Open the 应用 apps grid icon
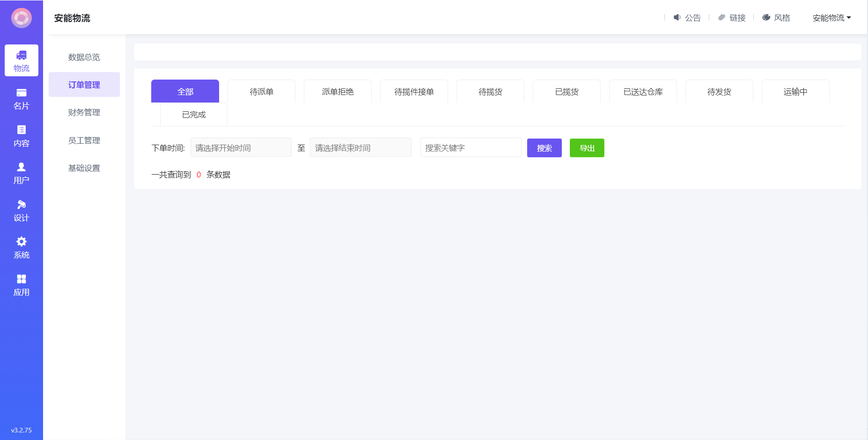Image resolution: width=868 pixels, height=440 pixels. click(x=22, y=279)
